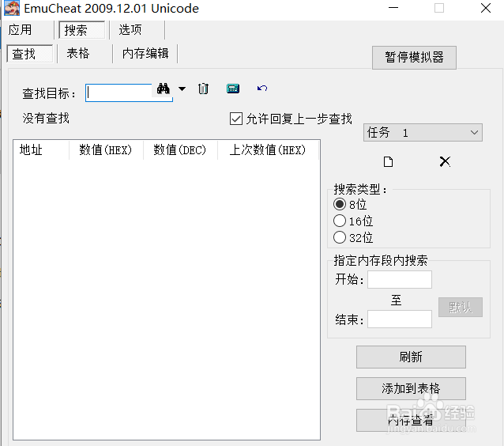Toggle 允许回复上一步查找 checkbox

236,119
